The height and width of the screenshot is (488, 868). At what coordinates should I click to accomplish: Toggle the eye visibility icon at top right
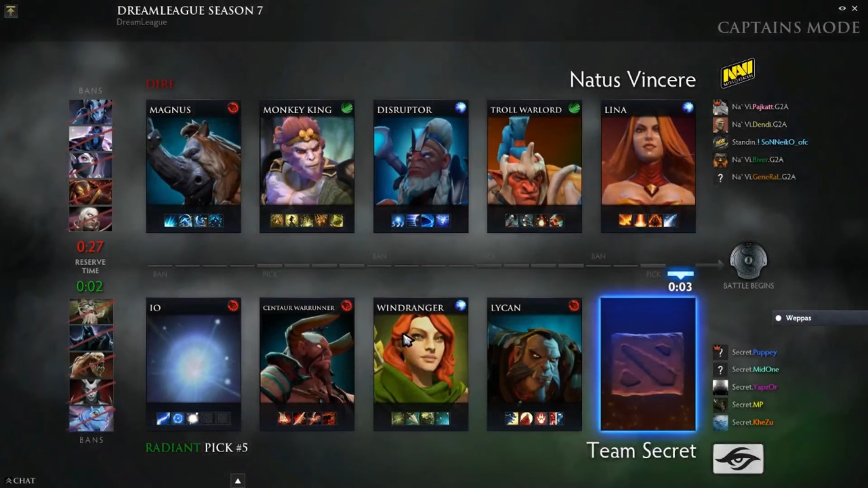842,8
